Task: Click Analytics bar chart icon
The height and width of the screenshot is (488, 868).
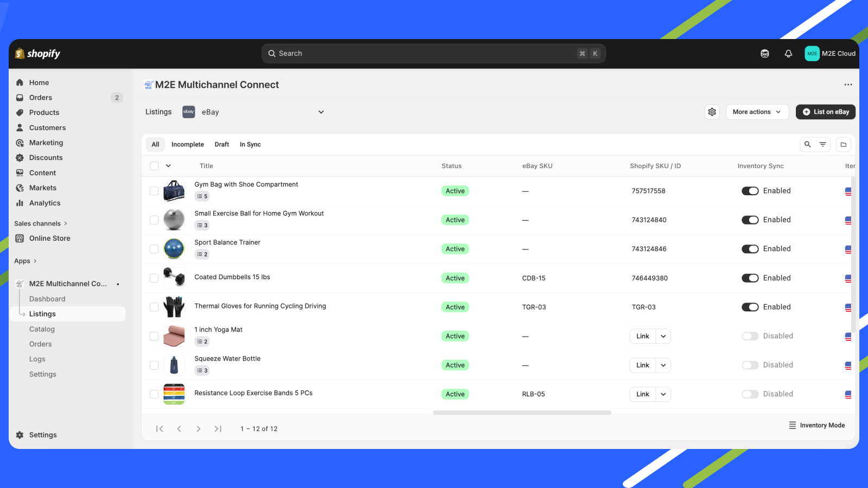Action: click(x=20, y=203)
